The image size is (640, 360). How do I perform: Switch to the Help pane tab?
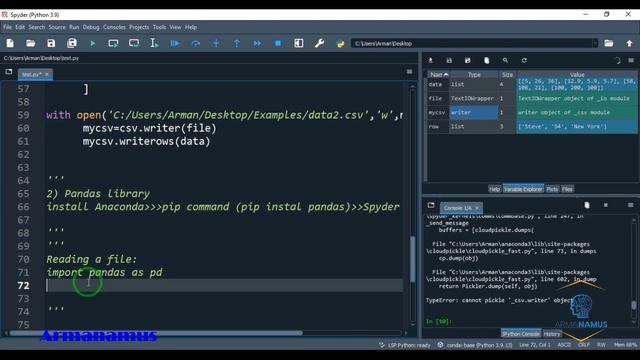pos(494,189)
